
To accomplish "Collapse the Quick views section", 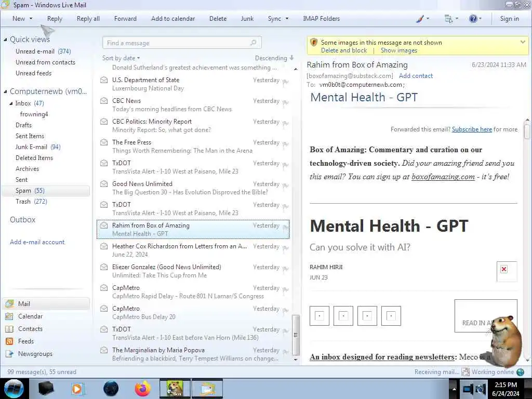I will tap(5, 39).
